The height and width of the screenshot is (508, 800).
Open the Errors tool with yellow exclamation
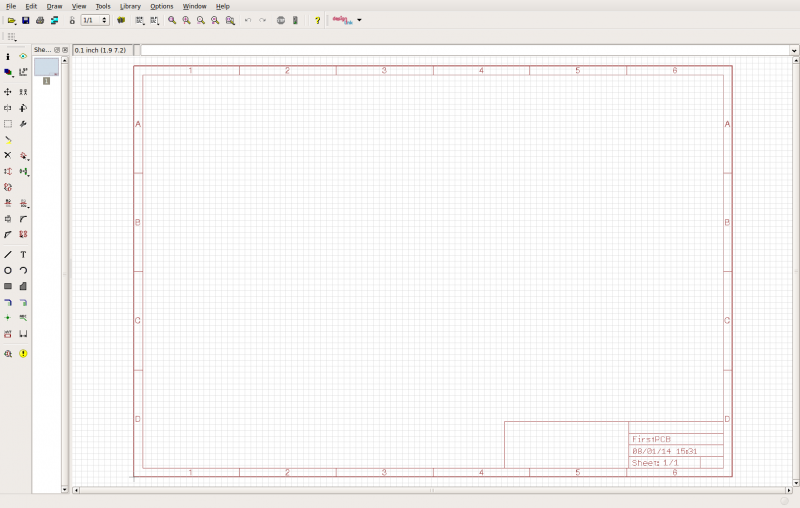coord(23,353)
